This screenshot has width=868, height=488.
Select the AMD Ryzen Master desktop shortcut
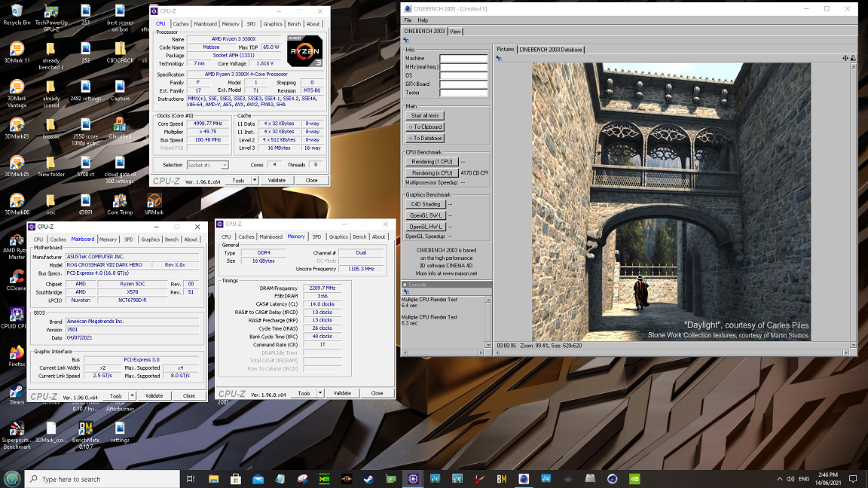pos(17,245)
